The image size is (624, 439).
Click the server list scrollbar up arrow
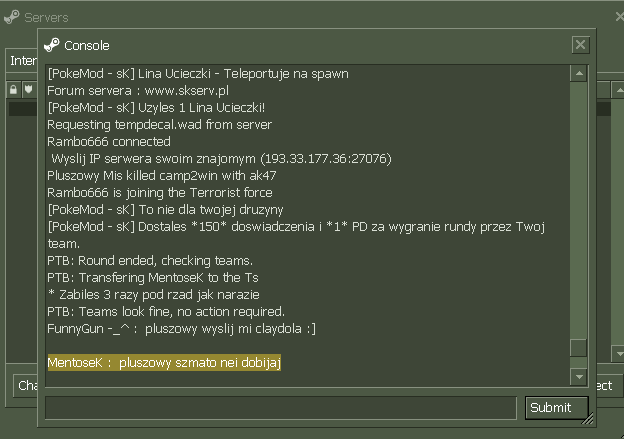tap(618, 90)
